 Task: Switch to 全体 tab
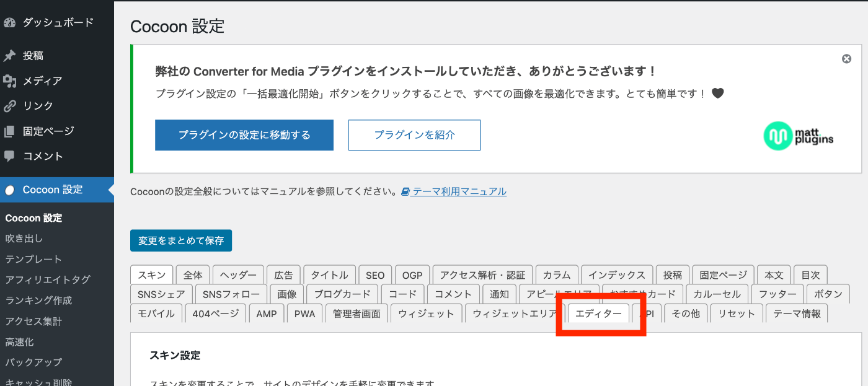[x=193, y=275]
